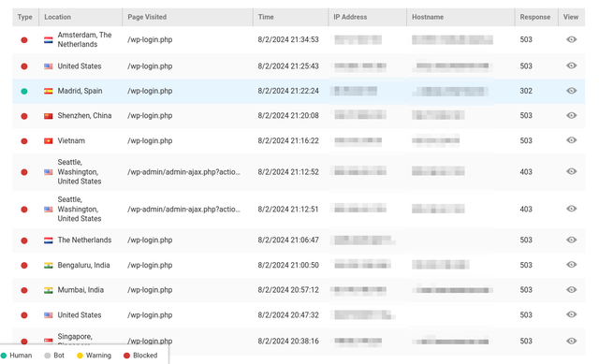Viewport: 599px width, 364px height.
Task: Show details for Shenzhen, China entry
Action: click(571, 115)
